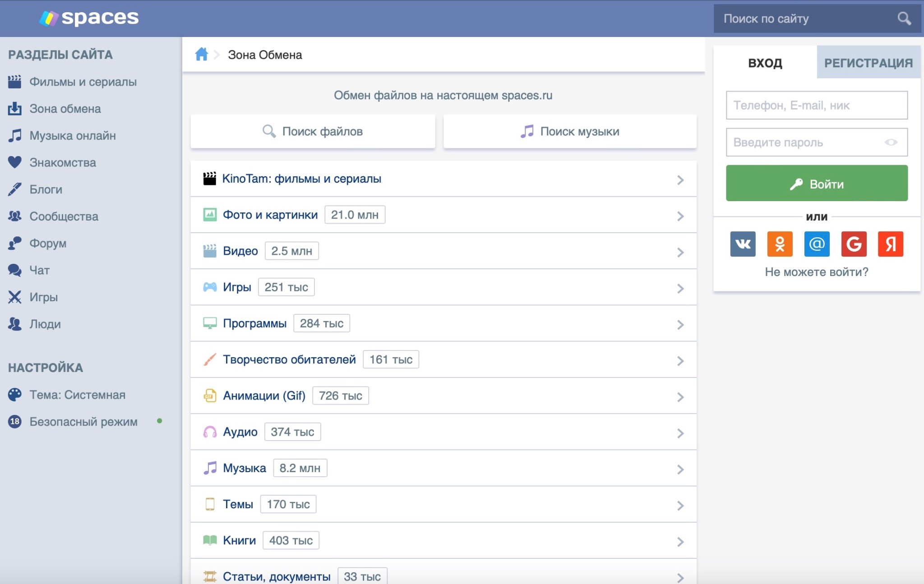The image size is (924, 584).
Task: Open Игры category chevron in list
Action: 680,289
